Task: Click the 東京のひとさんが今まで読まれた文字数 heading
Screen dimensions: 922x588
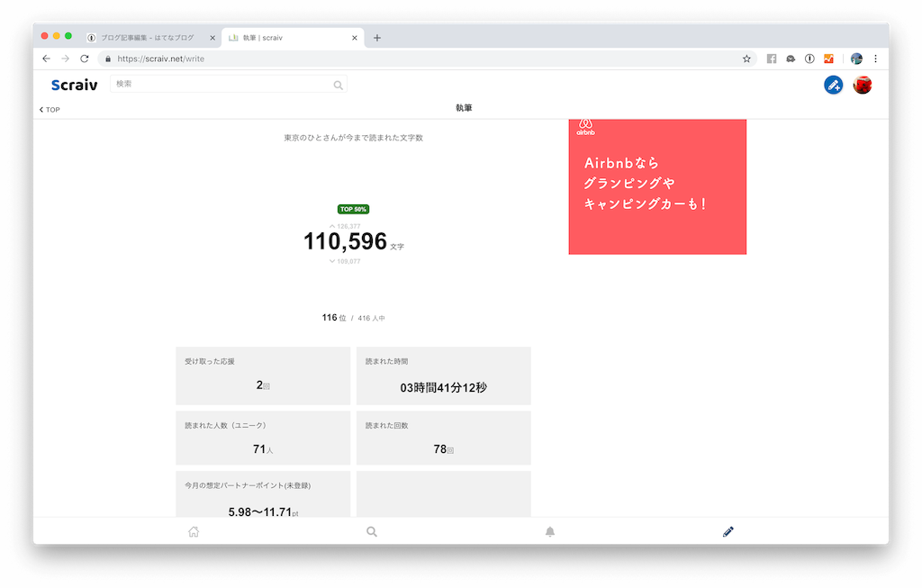Action: click(353, 138)
